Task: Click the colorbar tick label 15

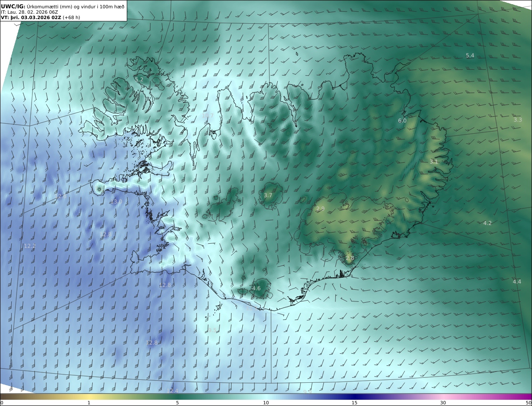Action: pyautogui.click(x=355, y=403)
